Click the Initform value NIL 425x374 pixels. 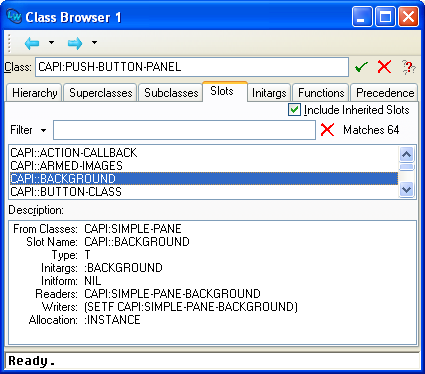click(92, 281)
